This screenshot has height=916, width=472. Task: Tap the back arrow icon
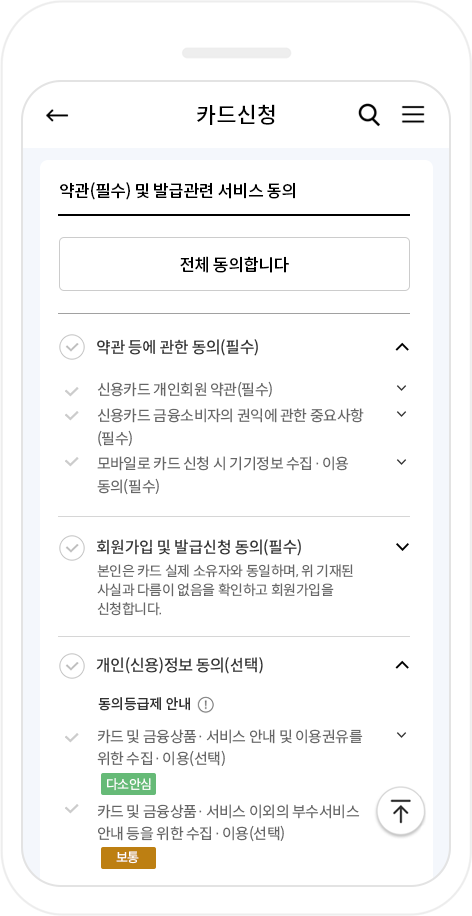57,116
